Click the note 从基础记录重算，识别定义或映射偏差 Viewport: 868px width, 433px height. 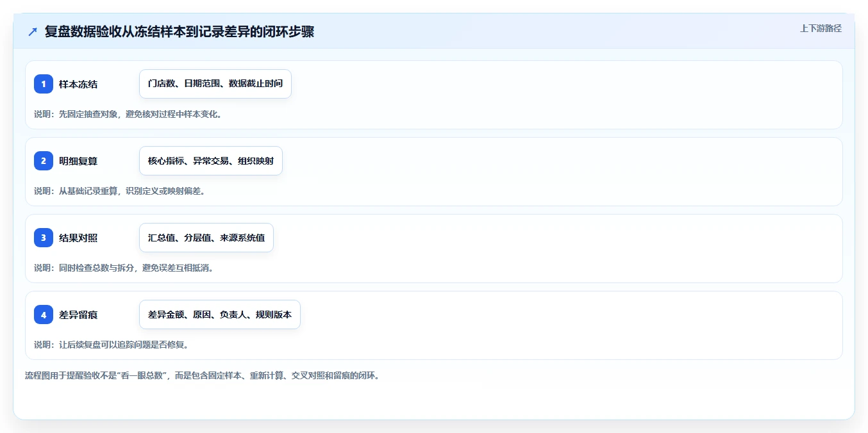point(120,191)
